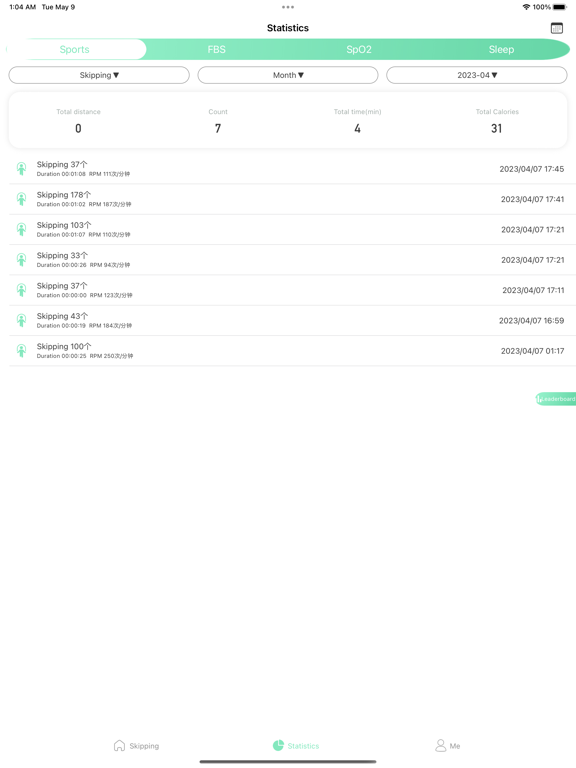Tap the Statistics label in bottom navigation

pyautogui.click(x=303, y=746)
